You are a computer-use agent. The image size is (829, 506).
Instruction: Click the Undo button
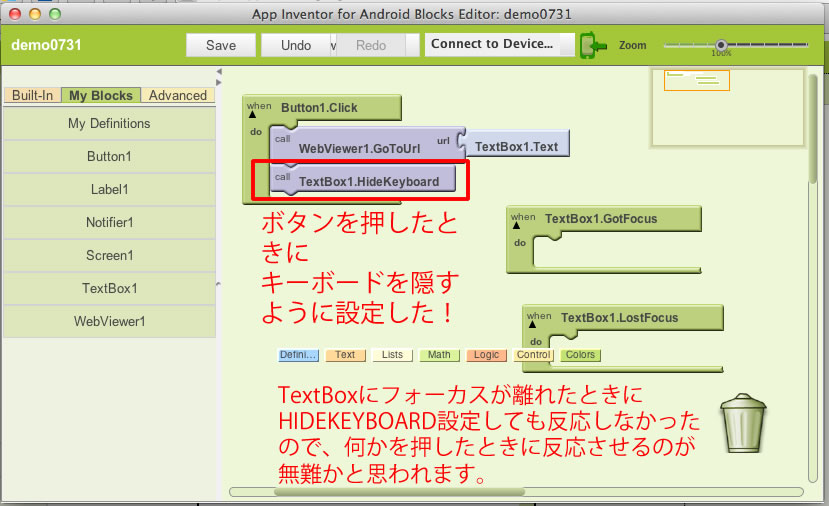[296, 45]
